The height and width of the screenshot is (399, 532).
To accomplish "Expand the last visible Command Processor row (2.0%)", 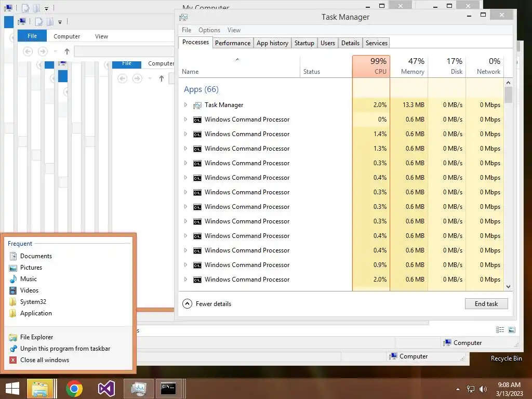I will (185, 280).
